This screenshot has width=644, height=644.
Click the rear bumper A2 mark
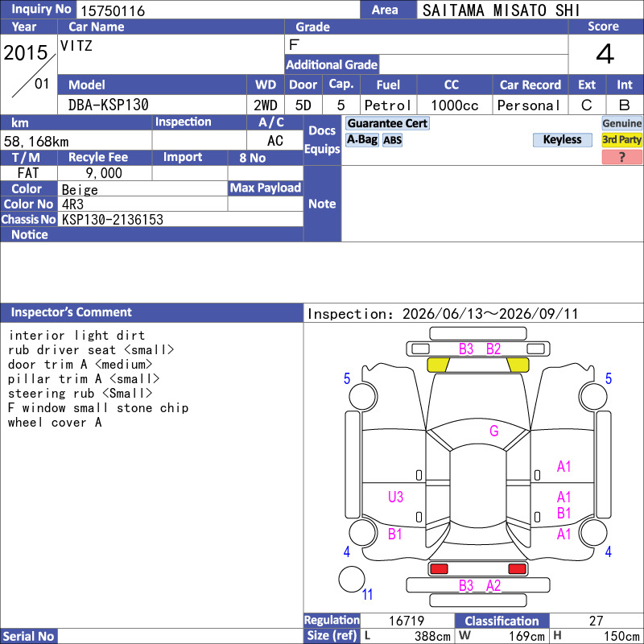pos(493,586)
